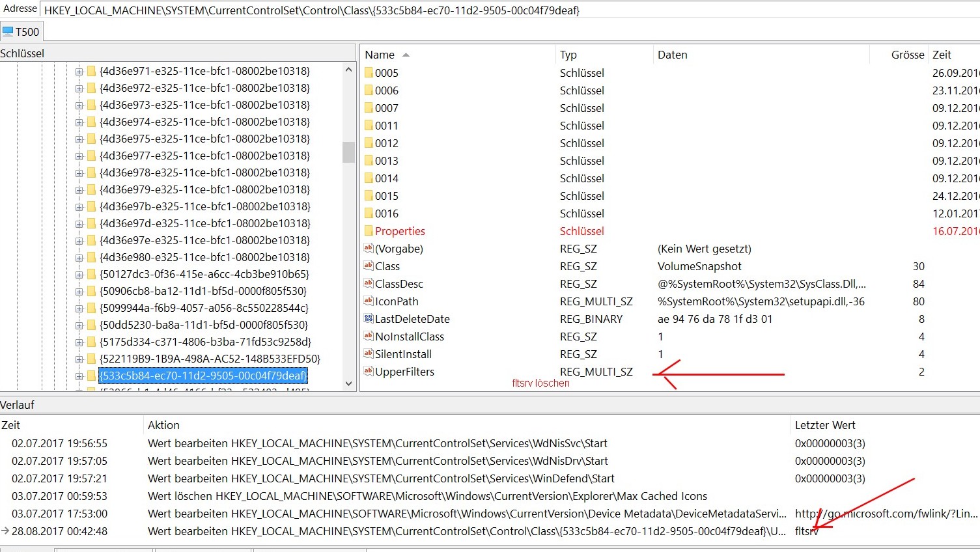Click the 0012 subkey folder icon
Image resolution: width=980 pixels, height=552 pixels.
click(x=369, y=143)
